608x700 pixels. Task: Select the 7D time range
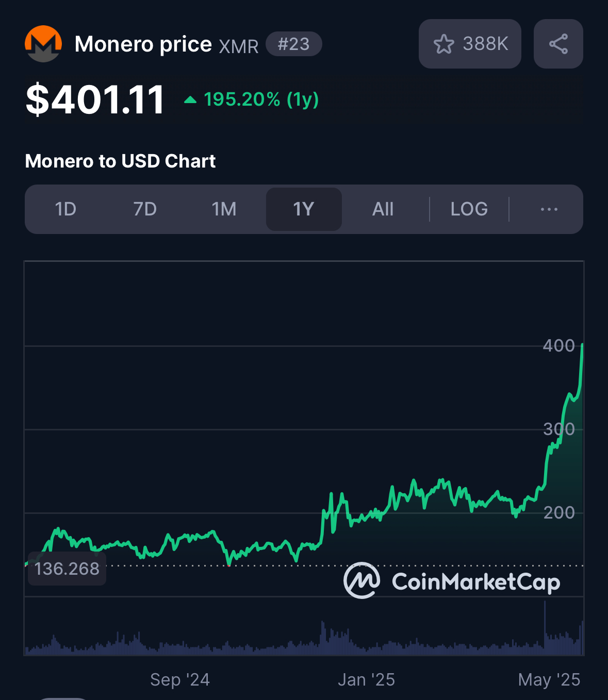click(145, 209)
